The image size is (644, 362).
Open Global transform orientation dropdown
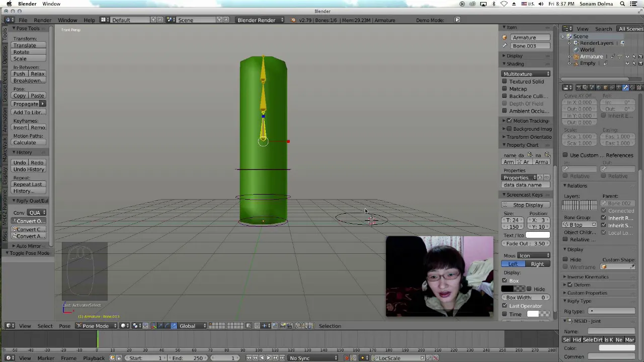click(x=192, y=326)
